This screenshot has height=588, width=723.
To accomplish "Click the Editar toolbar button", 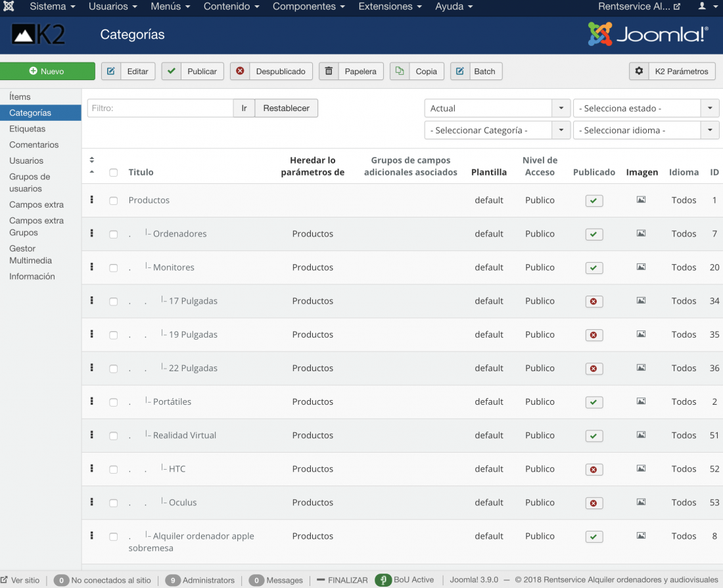I will coord(128,71).
